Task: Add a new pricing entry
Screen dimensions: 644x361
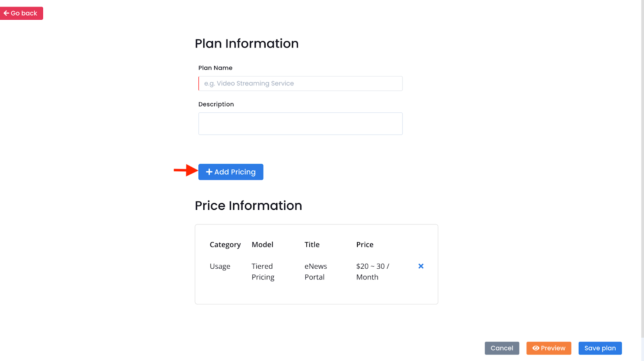Action: pos(231,172)
